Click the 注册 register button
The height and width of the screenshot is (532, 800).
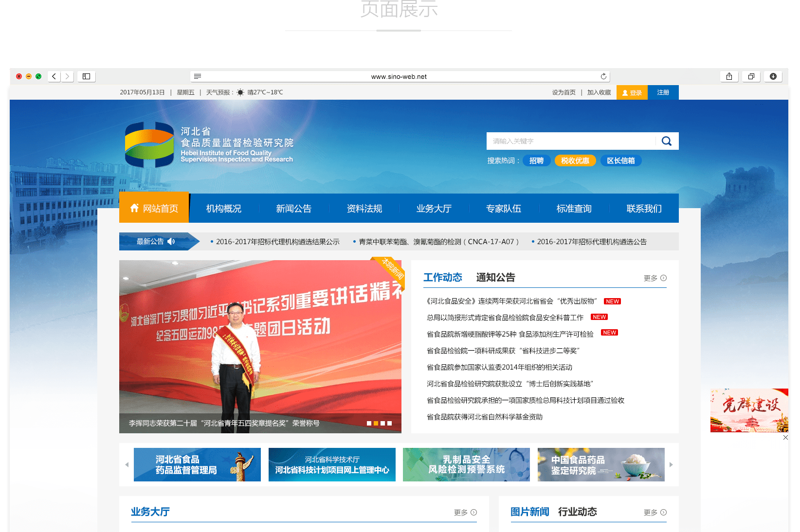(663, 92)
